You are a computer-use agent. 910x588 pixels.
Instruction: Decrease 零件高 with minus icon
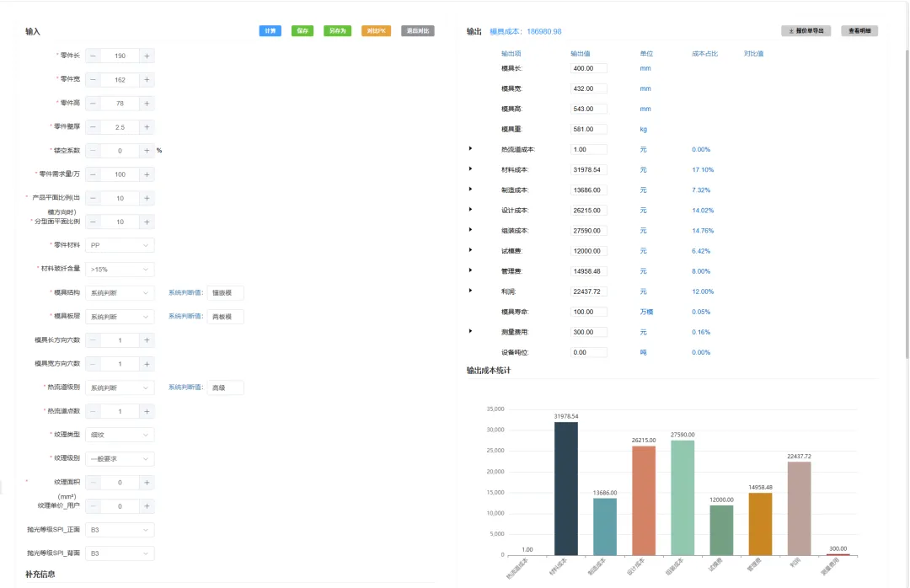(x=93, y=104)
